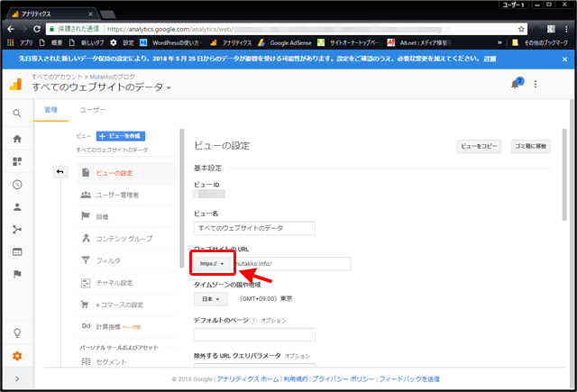Open Conversions flag icon in sidebar
The height and width of the screenshot is (392, 577).
(17, 274)
